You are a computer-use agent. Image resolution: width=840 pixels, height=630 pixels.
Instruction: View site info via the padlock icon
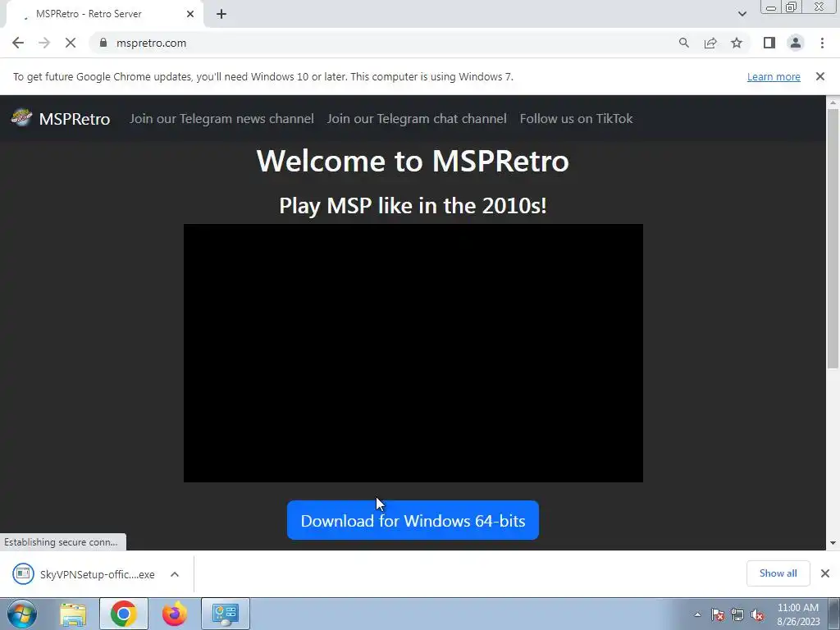pyautogui.click(x=103, y=43)
